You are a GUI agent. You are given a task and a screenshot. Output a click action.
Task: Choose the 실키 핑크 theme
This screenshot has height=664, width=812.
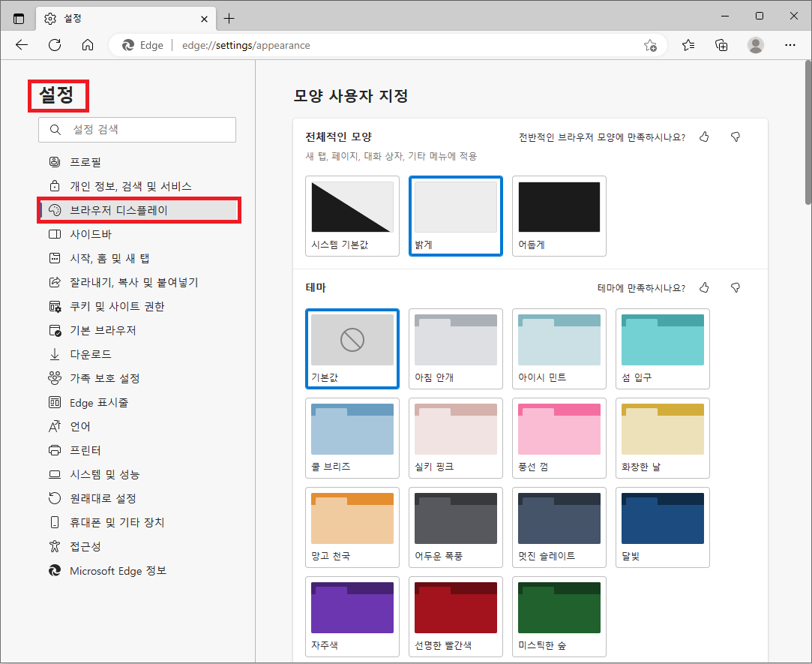point(456,438)
